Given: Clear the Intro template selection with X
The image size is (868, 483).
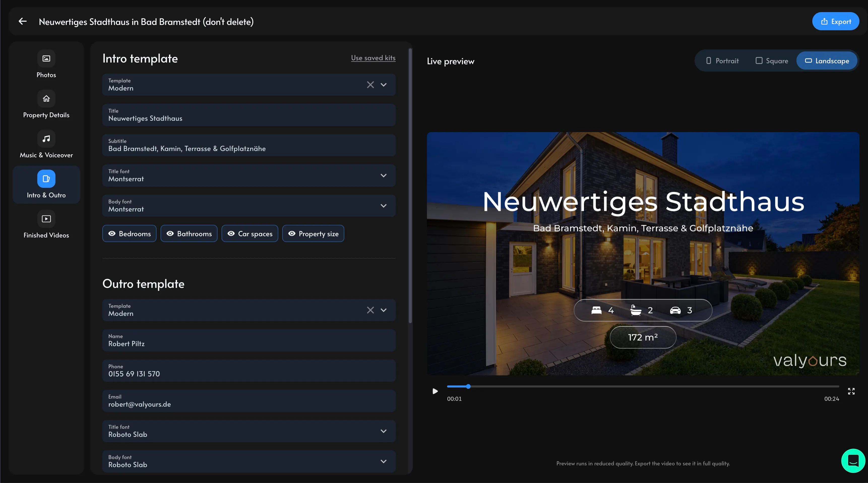Looking at the screenshot, I should click(x=370, y=85).
